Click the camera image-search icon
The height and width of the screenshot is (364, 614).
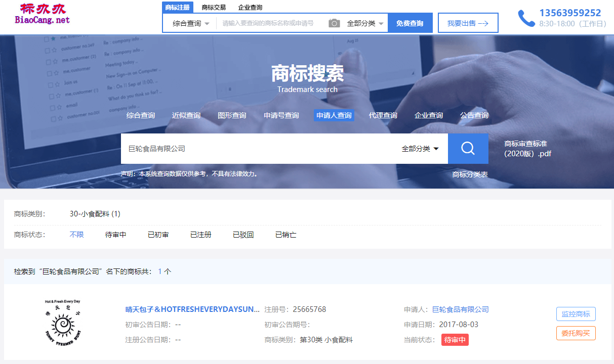tap(334, 23)
